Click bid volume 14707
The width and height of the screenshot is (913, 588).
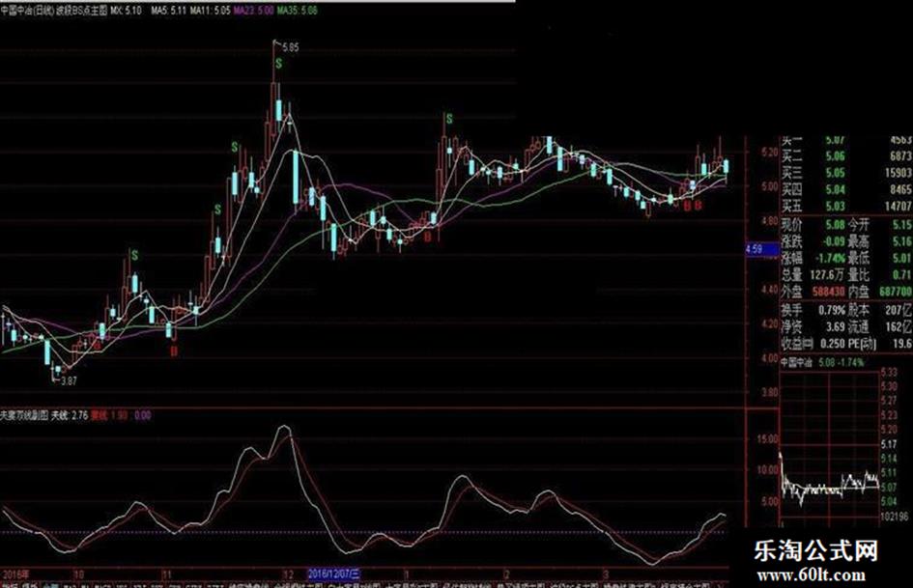click(x=898, y=206)
